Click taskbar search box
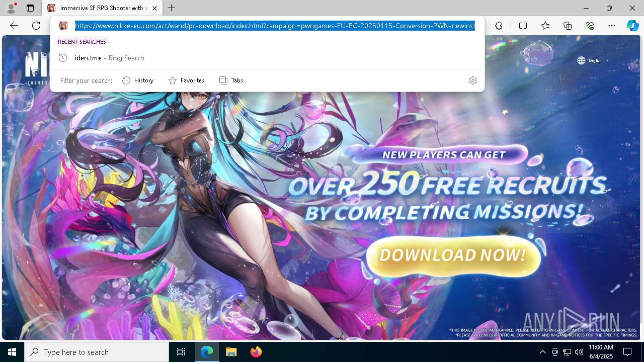 [x=97, y=352]
